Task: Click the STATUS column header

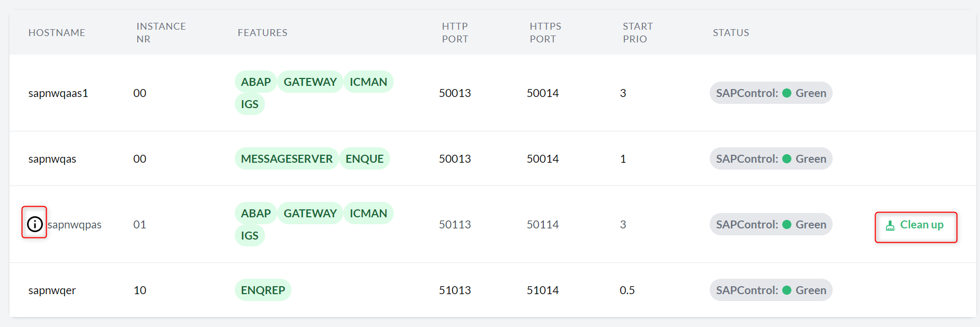Action: coord(730,33)
